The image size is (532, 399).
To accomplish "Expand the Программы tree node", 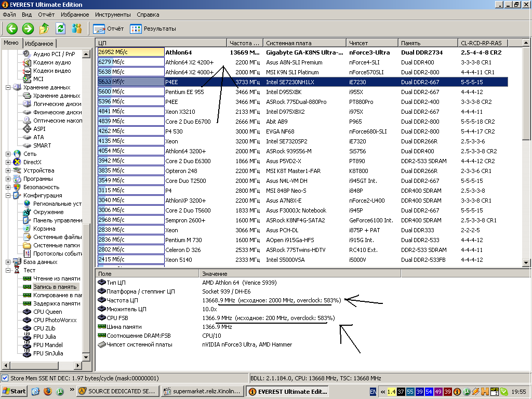I will 8,179.
